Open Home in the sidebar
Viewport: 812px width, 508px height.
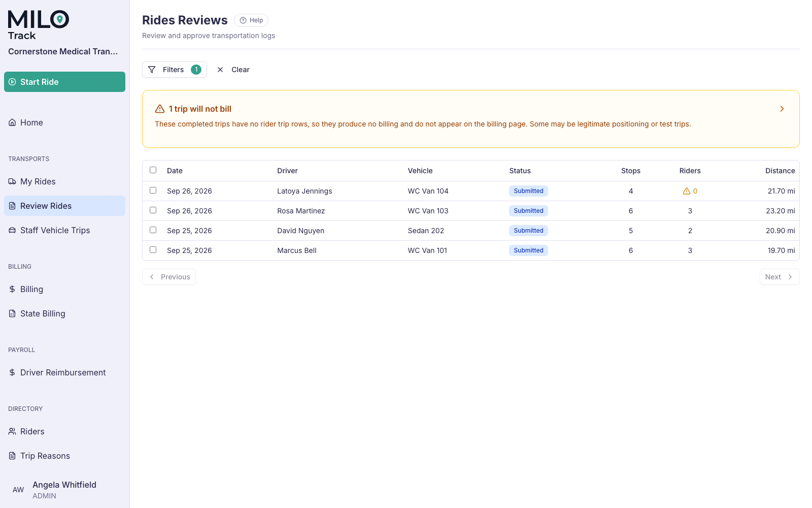[64, 122]
